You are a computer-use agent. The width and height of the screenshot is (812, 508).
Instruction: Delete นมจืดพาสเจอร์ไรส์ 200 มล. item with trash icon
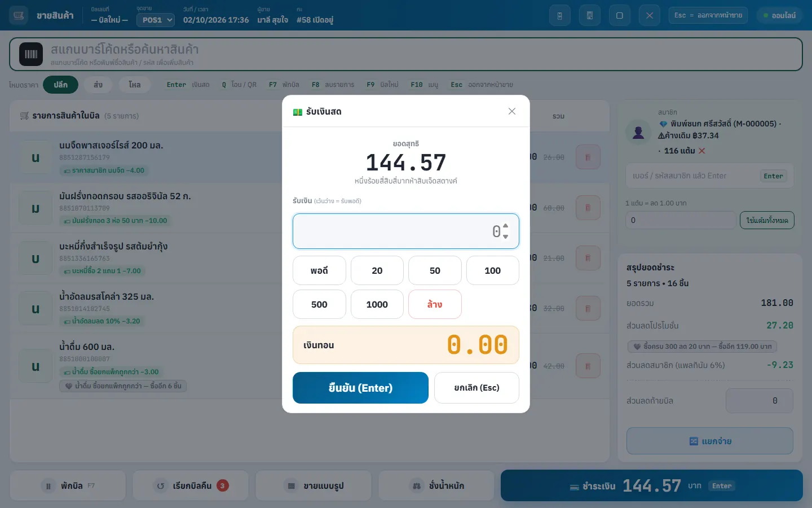[588, 157]
